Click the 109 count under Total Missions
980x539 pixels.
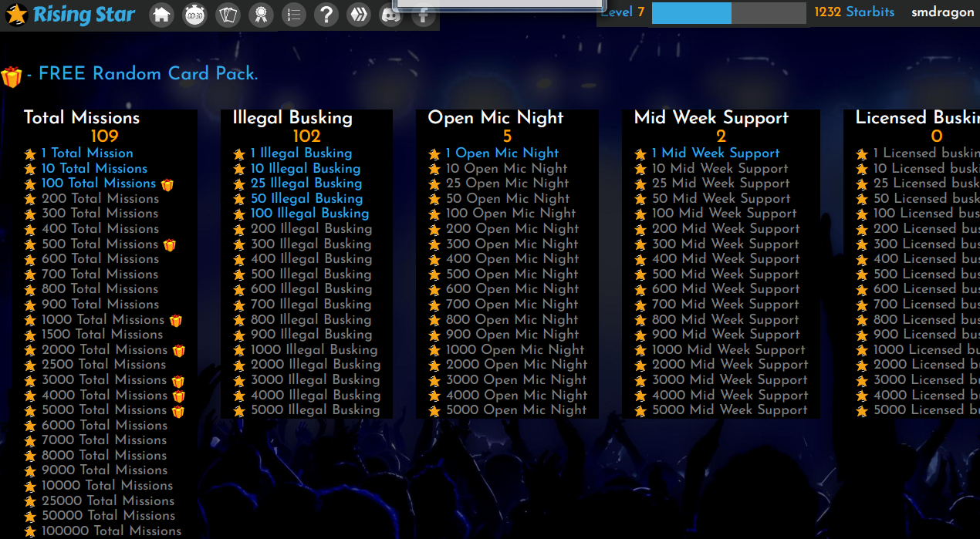105,136
